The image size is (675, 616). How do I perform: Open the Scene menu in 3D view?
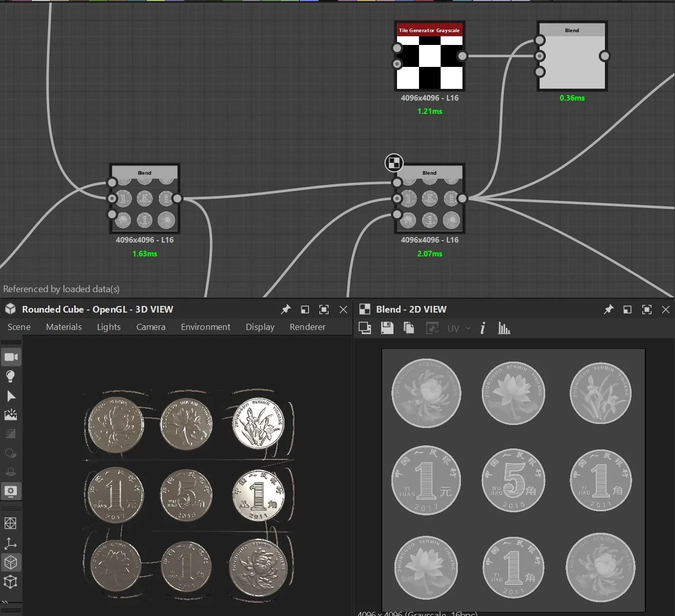(x=19, y=327)
